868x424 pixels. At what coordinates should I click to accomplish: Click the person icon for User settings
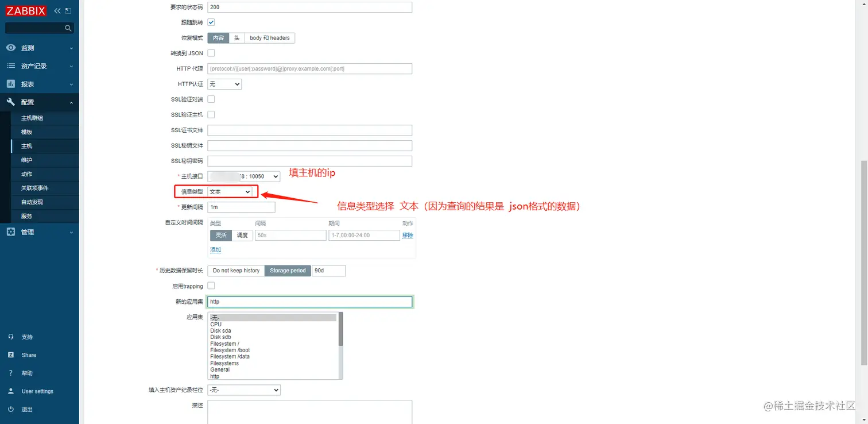point(11,391)
